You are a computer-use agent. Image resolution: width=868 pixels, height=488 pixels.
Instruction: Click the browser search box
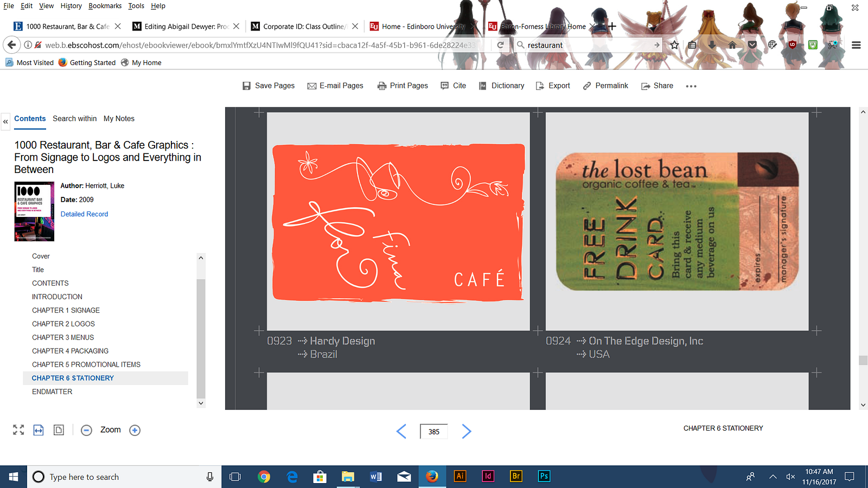(x=589, y=45)
